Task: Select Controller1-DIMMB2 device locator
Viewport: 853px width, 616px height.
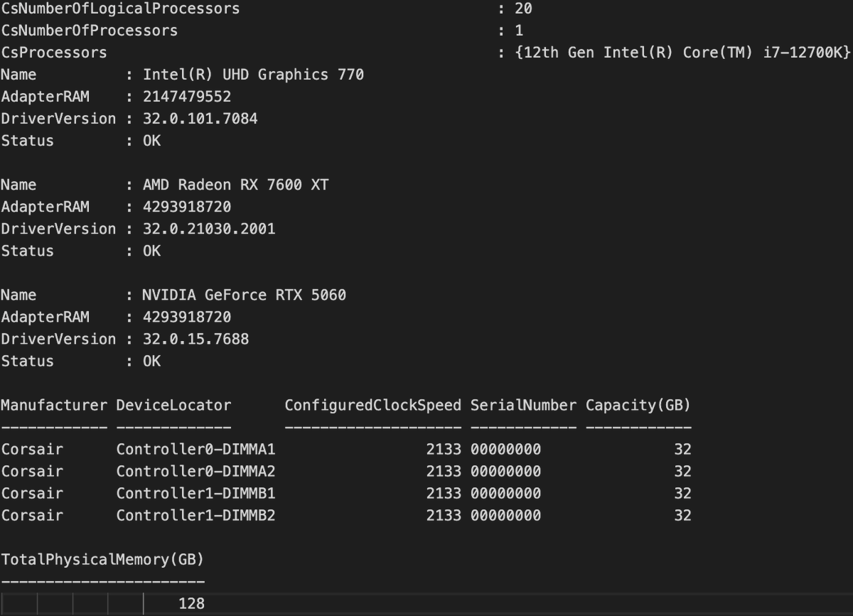Action: 196,516
